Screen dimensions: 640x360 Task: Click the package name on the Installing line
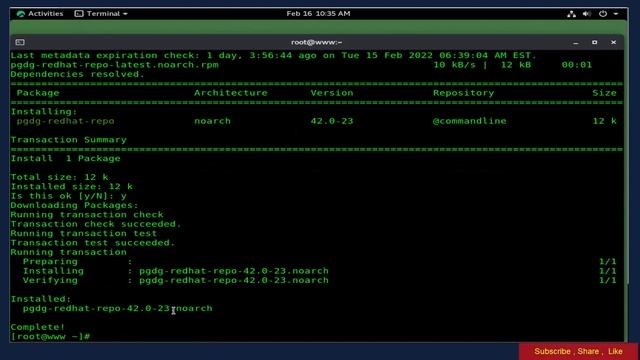pos(234,271)
